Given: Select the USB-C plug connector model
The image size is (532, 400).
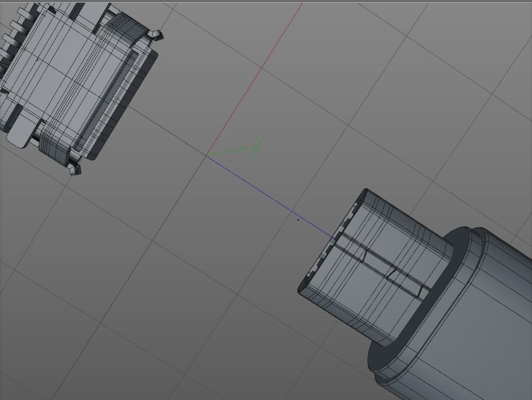Looking at the screenshot, I should (415, 294).
